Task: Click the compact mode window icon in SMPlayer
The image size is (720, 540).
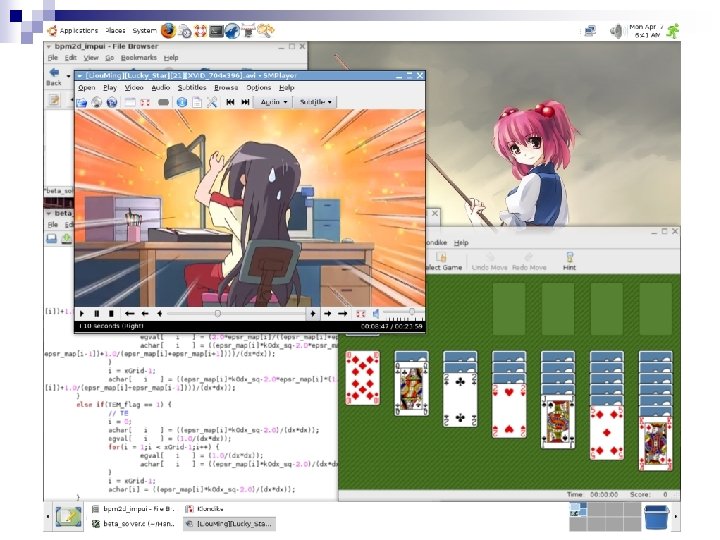Action: click(x=130, y=102)
